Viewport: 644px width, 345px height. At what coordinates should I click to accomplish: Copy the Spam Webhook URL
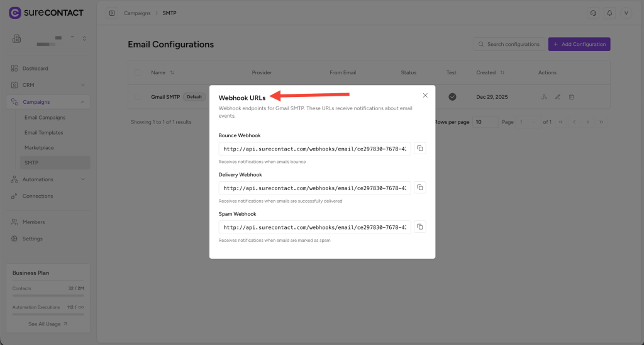tap(419, 227)
